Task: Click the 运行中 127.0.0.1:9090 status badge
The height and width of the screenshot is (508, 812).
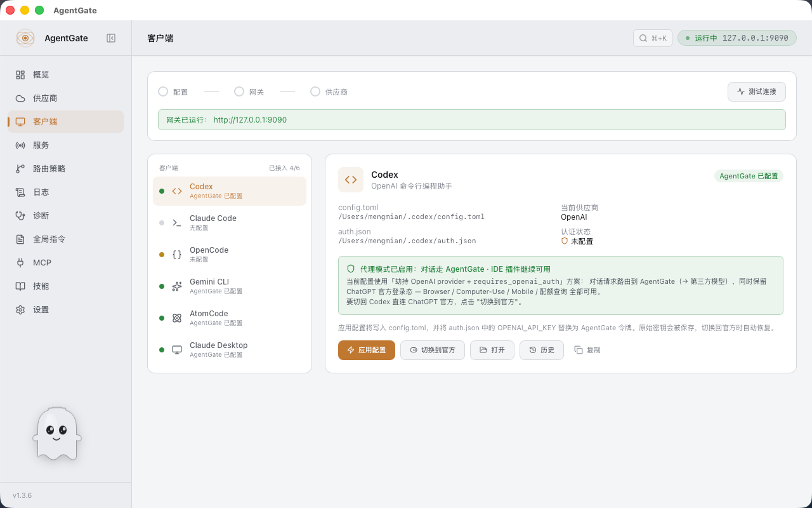Action: point(737,38)
